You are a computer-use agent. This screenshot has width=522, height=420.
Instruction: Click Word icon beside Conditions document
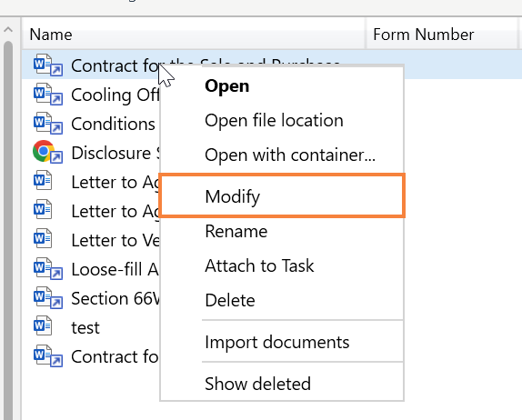48,124
